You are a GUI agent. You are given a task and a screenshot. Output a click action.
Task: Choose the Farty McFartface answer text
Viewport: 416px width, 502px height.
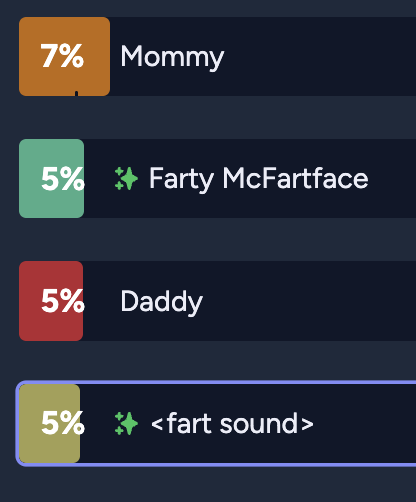pyautogui.click(x=259, y=179)
